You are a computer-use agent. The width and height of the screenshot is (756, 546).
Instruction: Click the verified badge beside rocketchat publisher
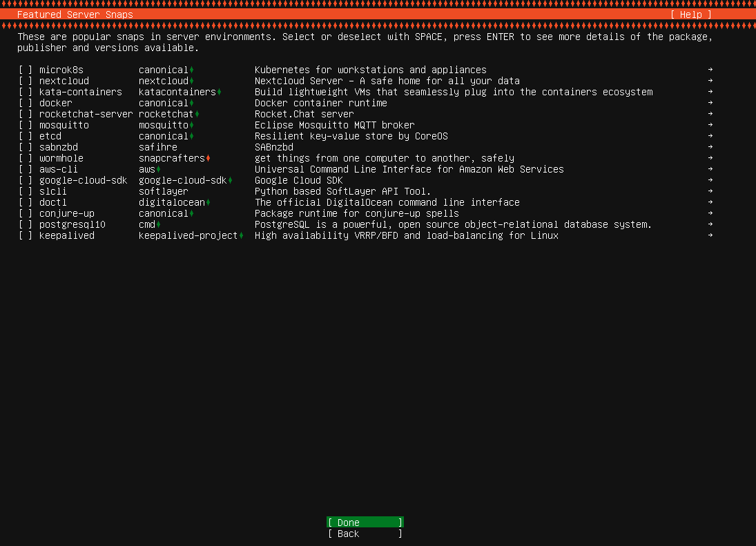[x=197, y=114]
